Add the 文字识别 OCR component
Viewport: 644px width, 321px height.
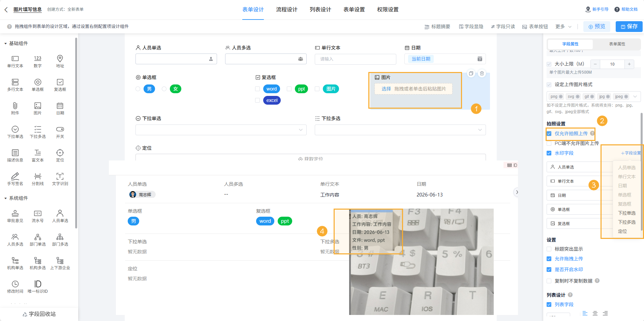(60, 179)
